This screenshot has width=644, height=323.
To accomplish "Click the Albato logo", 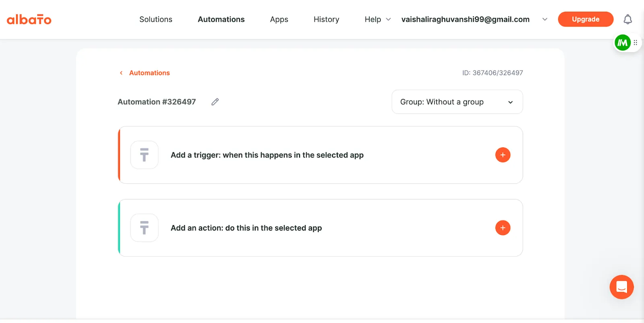I will 29,19.
